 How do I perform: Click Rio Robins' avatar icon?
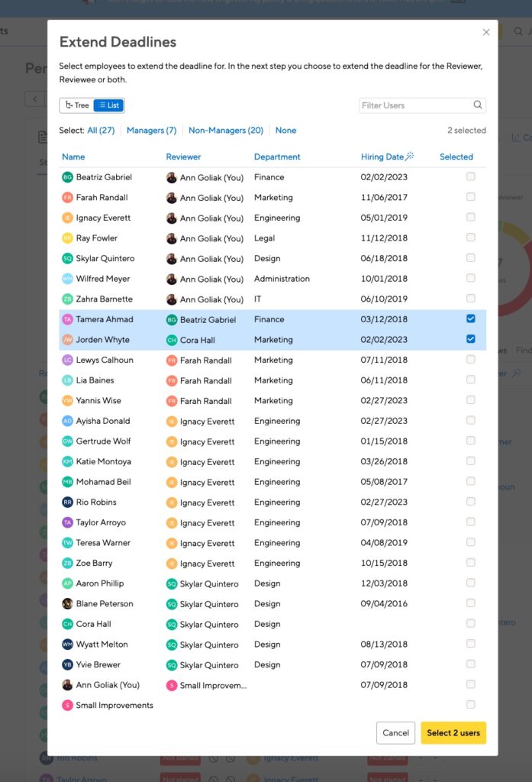(67, 502)
